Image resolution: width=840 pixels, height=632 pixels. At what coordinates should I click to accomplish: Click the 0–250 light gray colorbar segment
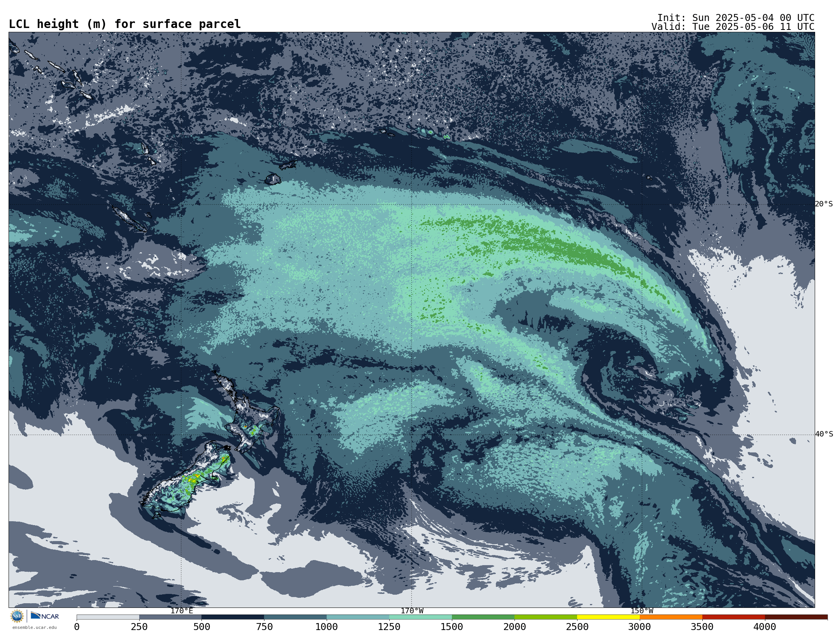pos(108,617)
